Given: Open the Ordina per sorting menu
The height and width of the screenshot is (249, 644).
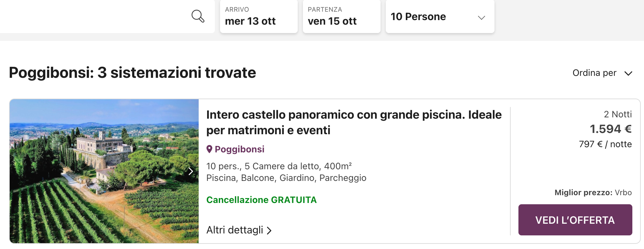Looking at the screenshot, I should [602, 73].
